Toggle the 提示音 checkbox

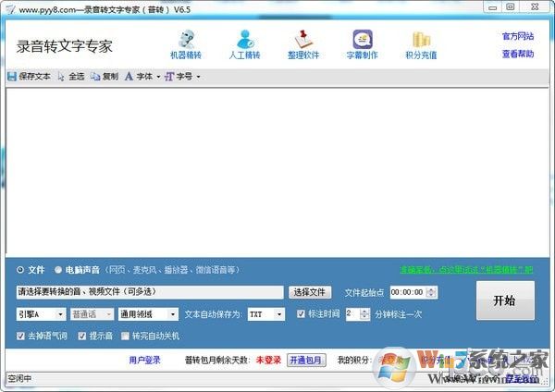(x=82, y=336)
